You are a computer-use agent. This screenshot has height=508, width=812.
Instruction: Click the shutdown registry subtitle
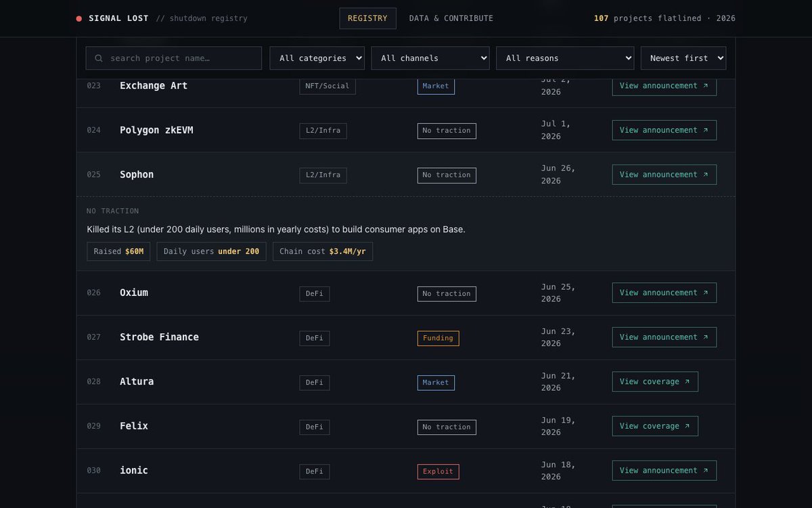click(202, 18)
